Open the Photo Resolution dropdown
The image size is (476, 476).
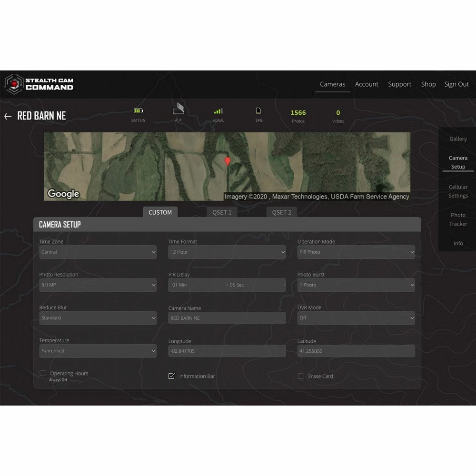point(98,285)
